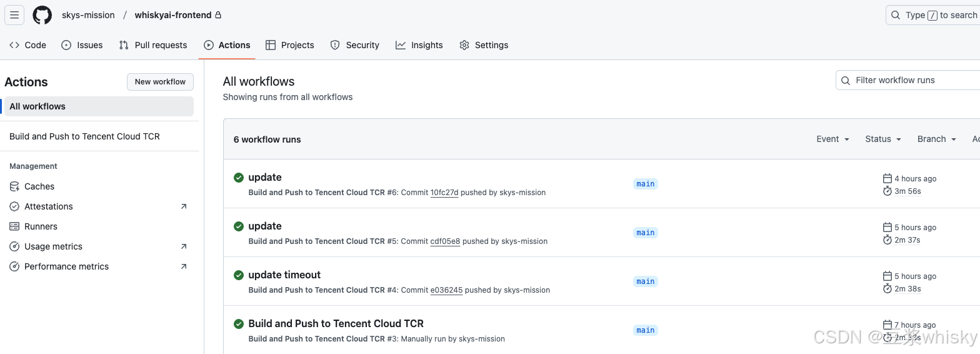
Task: Click the Usage metrics meter icon
Action: click(x=14, y=246)
